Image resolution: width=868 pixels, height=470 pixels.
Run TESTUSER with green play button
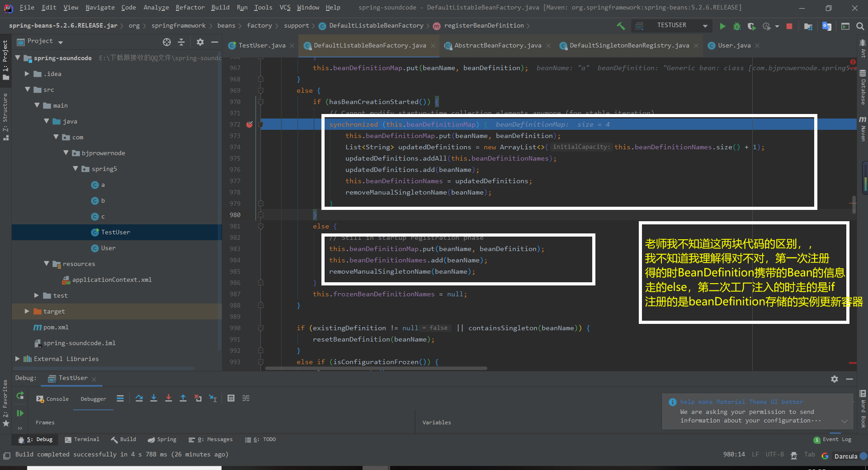tap(722, 26)
